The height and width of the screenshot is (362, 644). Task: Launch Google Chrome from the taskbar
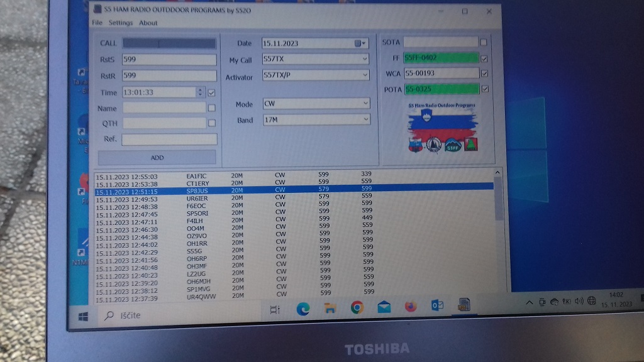357,307
